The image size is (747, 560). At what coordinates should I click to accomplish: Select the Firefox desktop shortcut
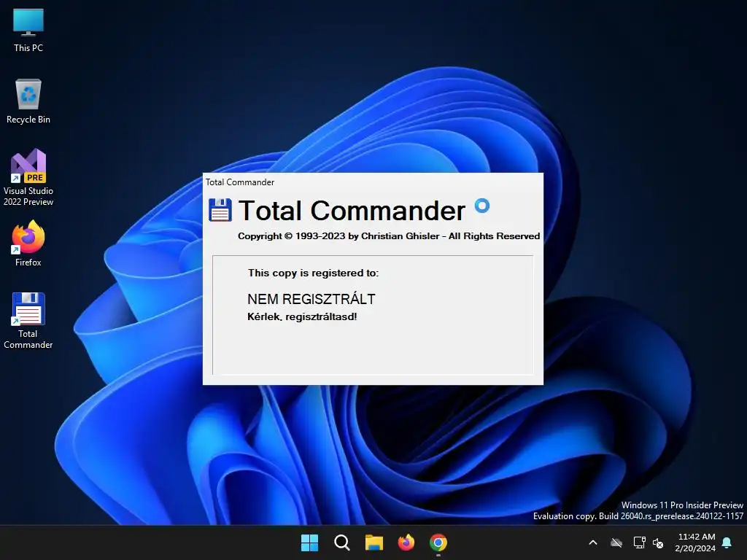pyautogui.click(x=28, y=244)
